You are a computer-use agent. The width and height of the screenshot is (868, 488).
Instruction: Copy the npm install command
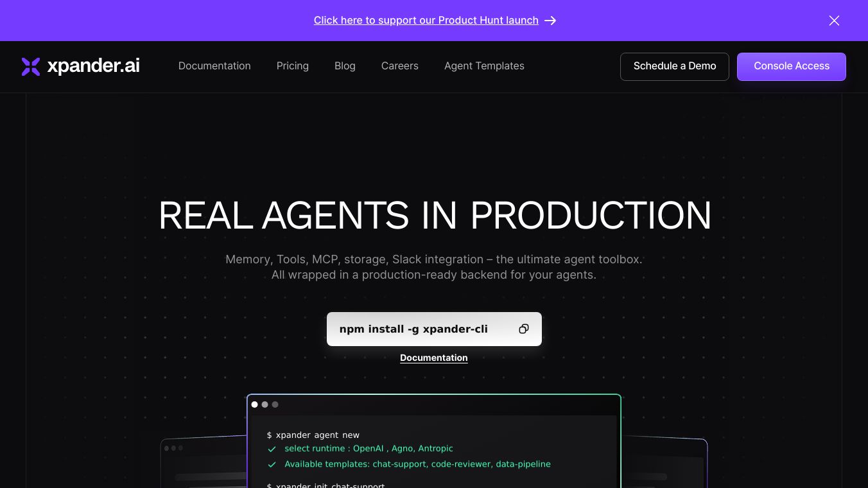pos(524,329)
